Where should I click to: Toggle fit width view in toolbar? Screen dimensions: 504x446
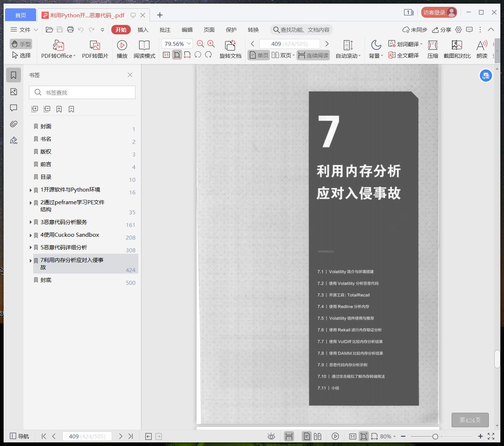point(187,55)
